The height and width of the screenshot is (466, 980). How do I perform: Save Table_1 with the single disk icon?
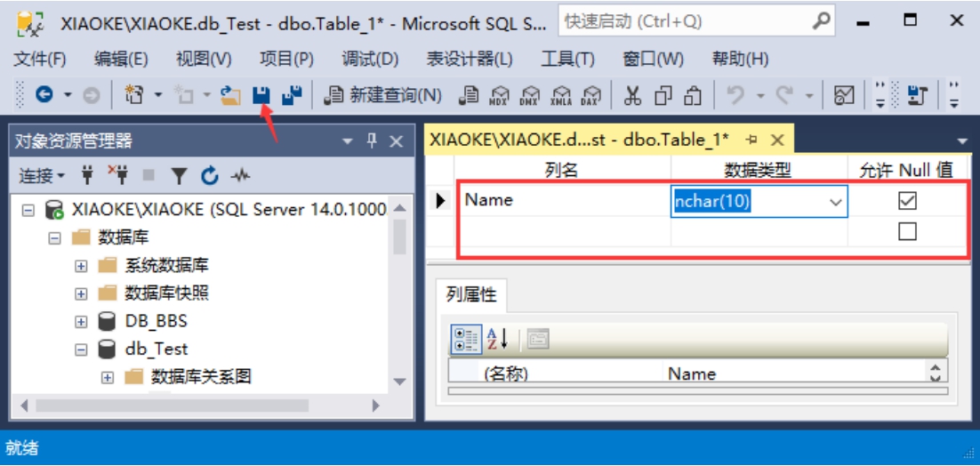(x=260, y=95)
